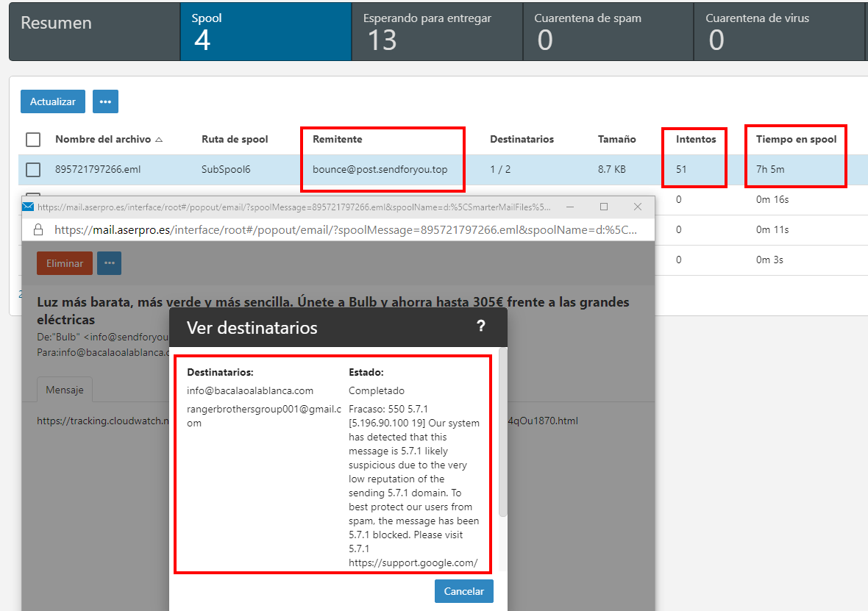Viewport: 868px width, 611px height.
Task: Check the box for 895721797266.eml row
Action: pyautogui.click(x=33, y=170)
